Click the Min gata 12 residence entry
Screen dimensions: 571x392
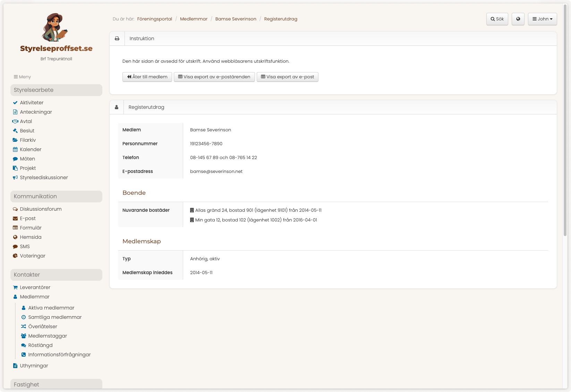click(254, 220)
